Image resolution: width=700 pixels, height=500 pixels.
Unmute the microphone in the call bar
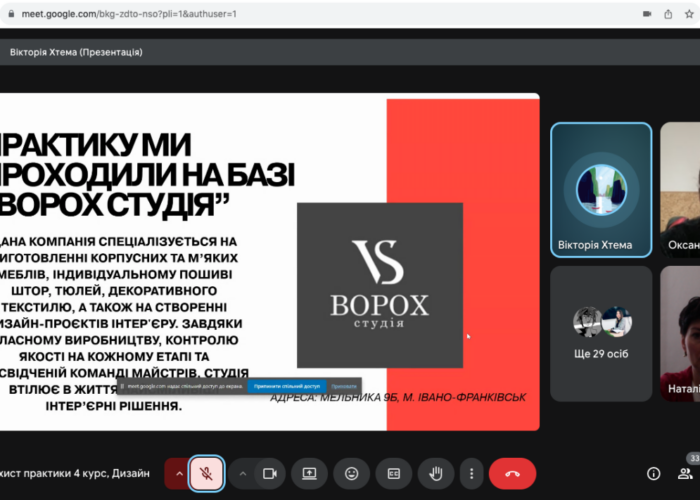tap(206, 473)
